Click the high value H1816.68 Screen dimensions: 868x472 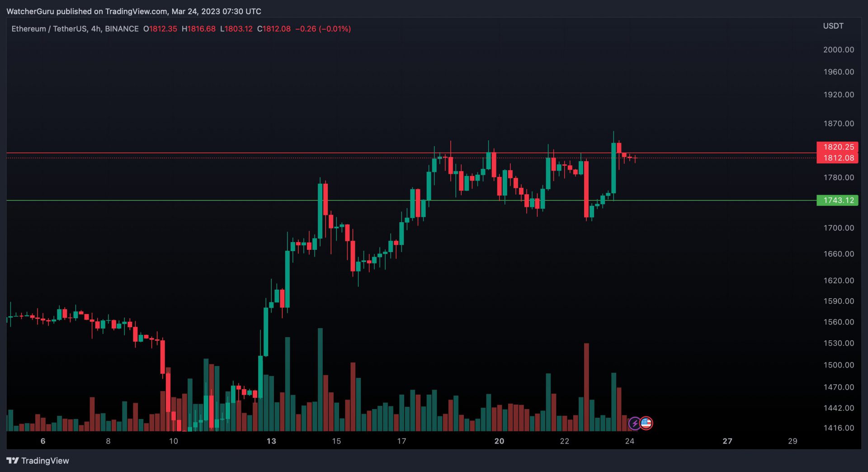[198, 29]
